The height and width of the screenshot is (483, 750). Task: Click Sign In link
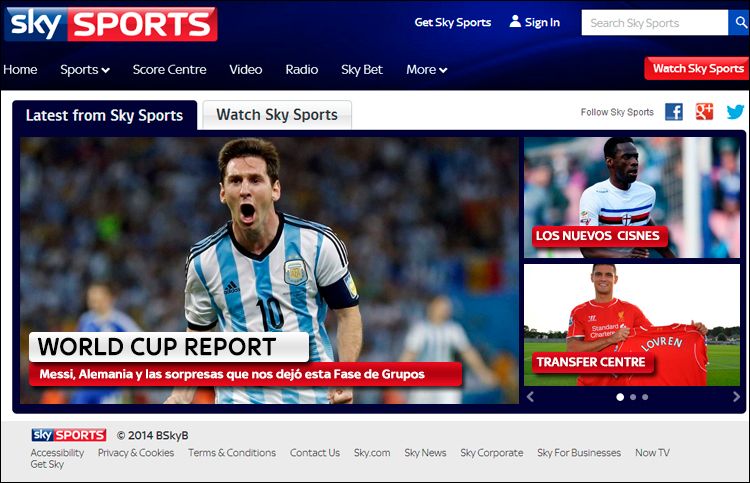[x=542, y=22]
